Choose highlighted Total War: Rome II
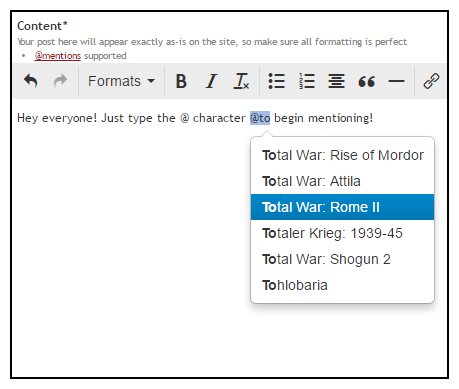This screenshot has height=389, width=459. [342, 207]
